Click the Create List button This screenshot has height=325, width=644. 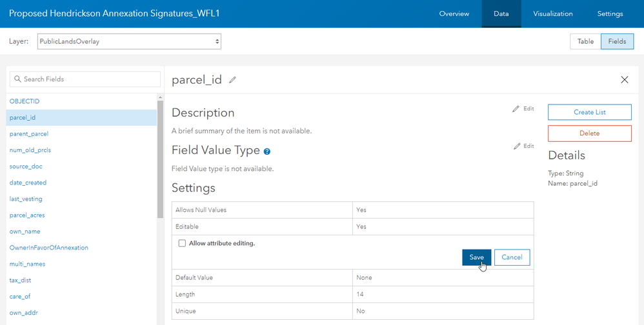tap(589, 112)
